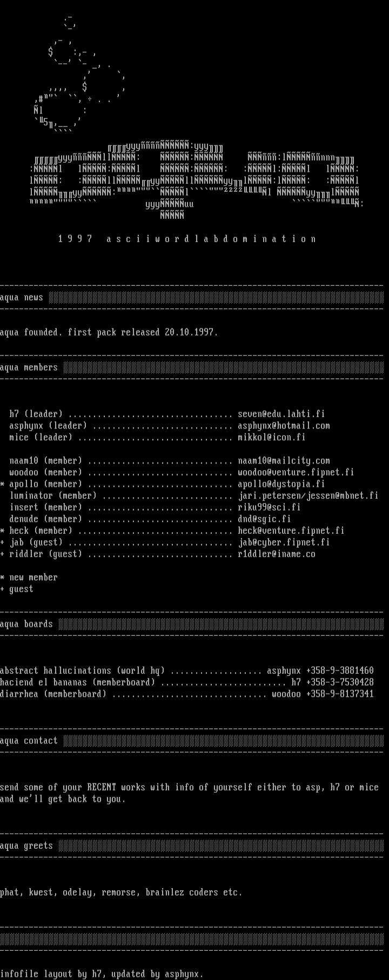389x980 pixels.
Task: Click the asphynx@hotmail.com email address
Action: (x=284, y=426)
